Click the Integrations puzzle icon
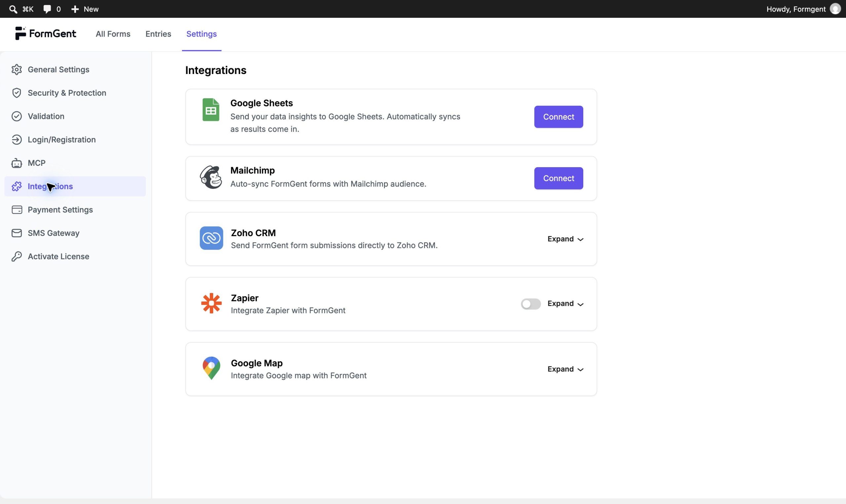 pyautogui.click(x=17, y=187)
